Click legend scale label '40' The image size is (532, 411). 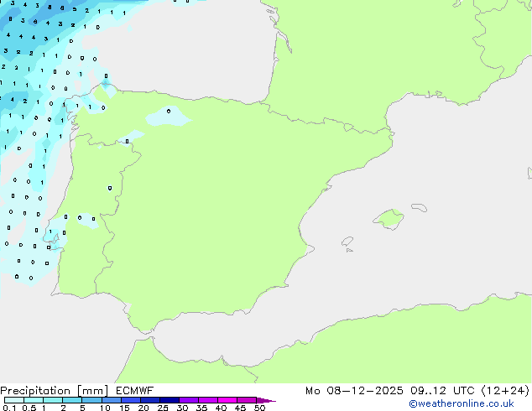pos(221,408)
